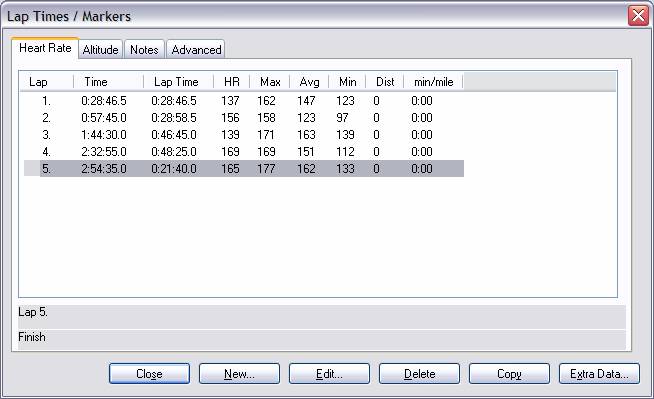The height and width of the screenshot is (399, 654).
Task: Open Extra Data... dialog
Action: click(x=599, y=374)
